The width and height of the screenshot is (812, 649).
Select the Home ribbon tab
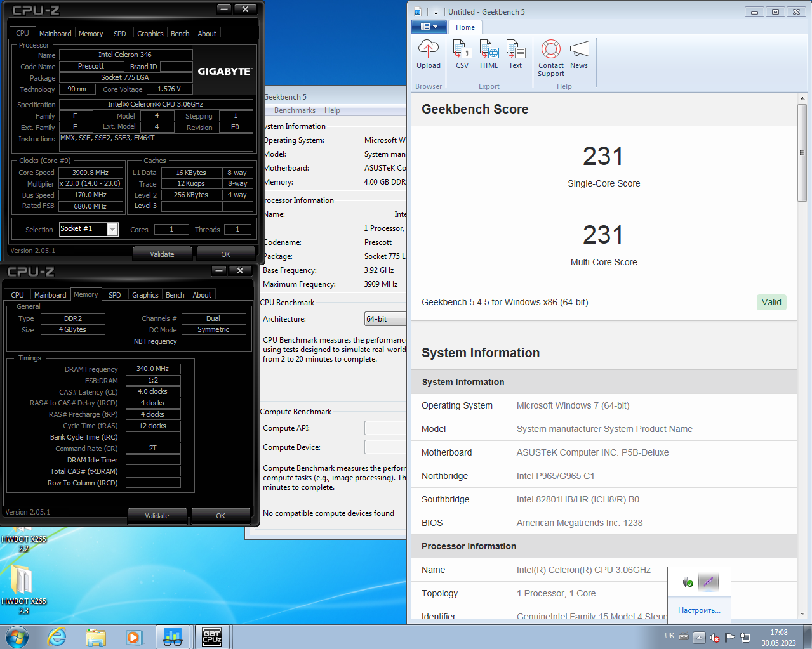[x=465, y=27]
